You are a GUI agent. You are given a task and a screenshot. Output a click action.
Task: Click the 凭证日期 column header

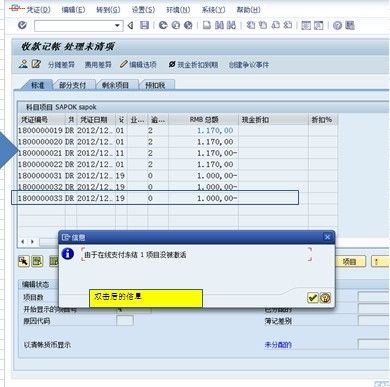[x=96, y=120]
